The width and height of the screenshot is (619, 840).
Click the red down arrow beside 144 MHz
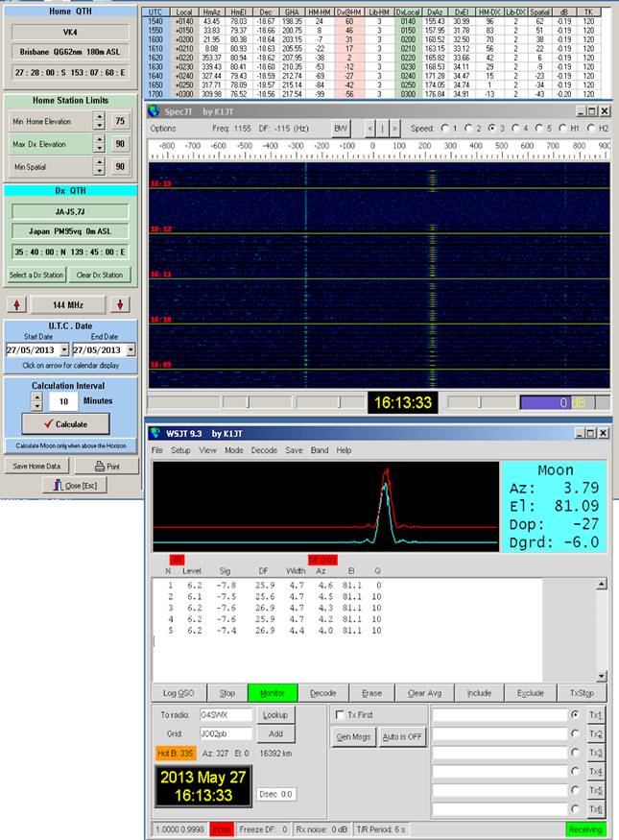(x=120, y=305)
